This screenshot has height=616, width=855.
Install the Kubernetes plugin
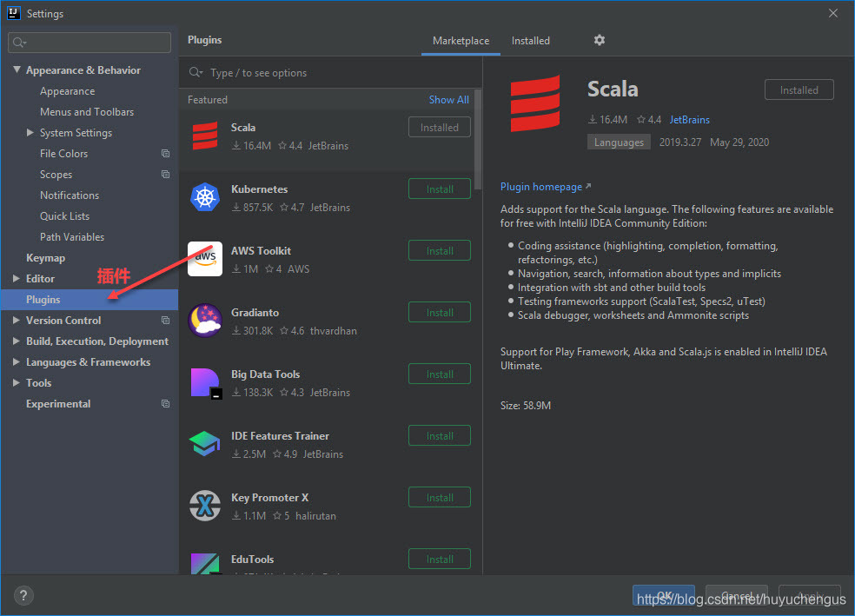(x=440, y=189)
